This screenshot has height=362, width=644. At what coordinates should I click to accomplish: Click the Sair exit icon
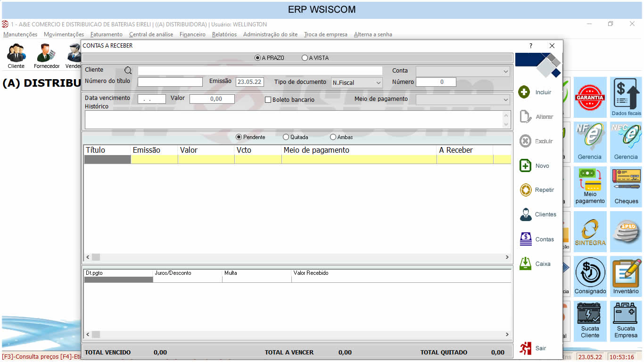point(525,348)
